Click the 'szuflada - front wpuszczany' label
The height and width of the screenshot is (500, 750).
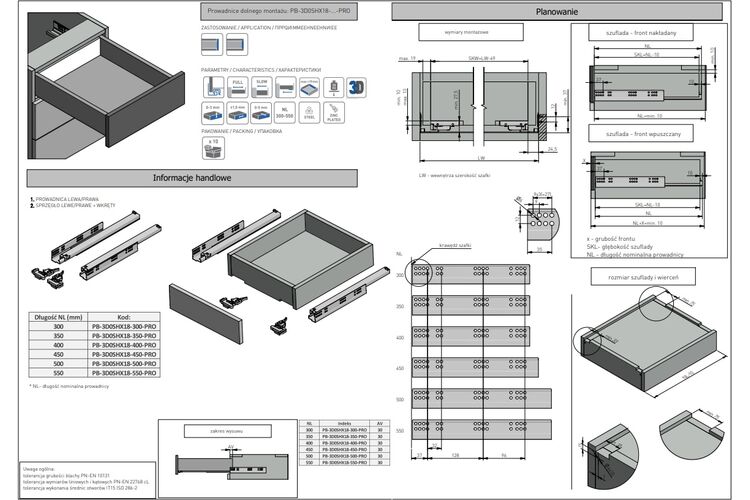[641, 134]
